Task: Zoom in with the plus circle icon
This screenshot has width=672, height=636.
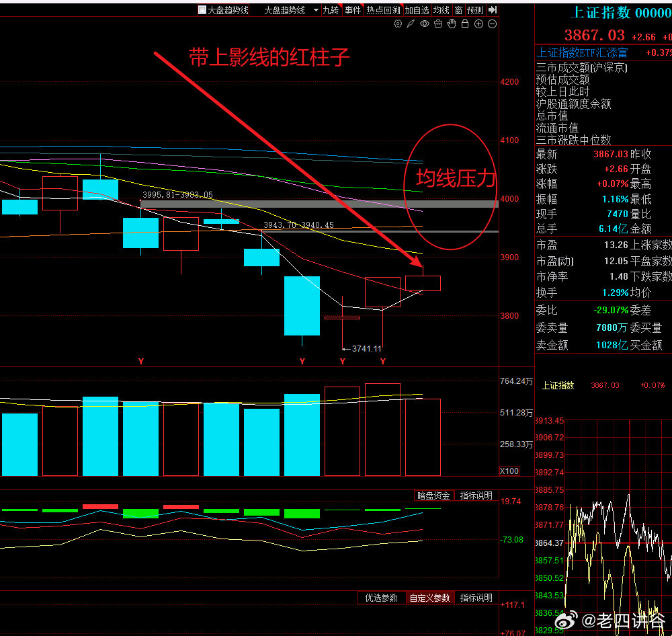Action: click(478, 24)
